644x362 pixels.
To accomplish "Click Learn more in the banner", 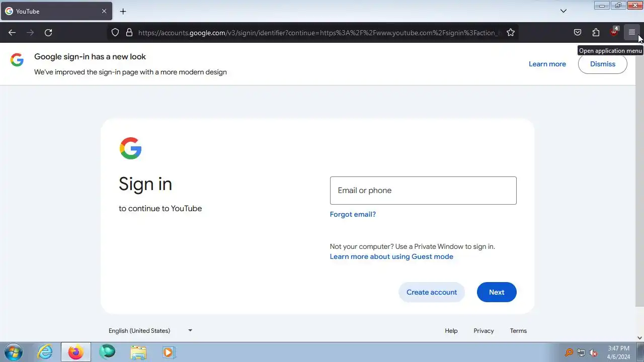I will pos(547,64).
